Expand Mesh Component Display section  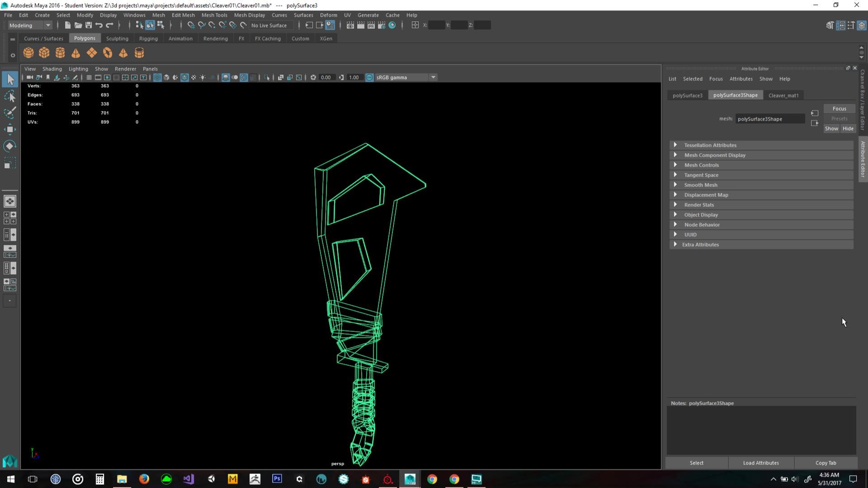(x=761, y=155)
